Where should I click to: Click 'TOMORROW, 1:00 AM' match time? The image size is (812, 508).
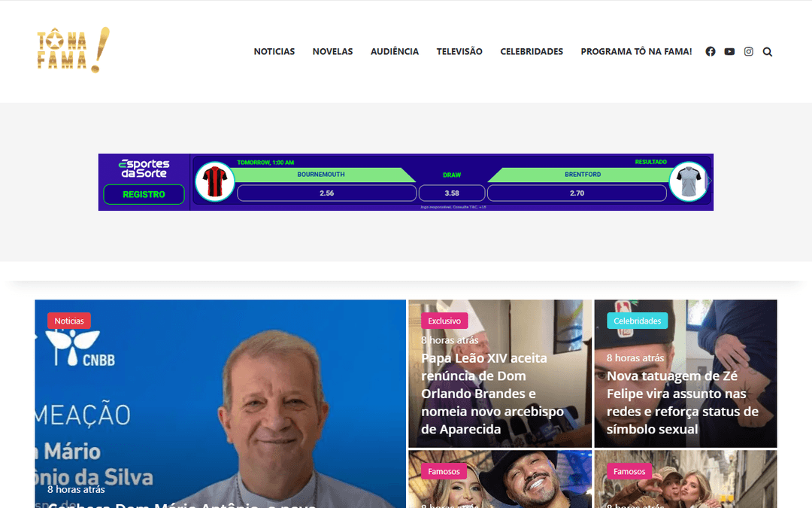coord(265,163)
